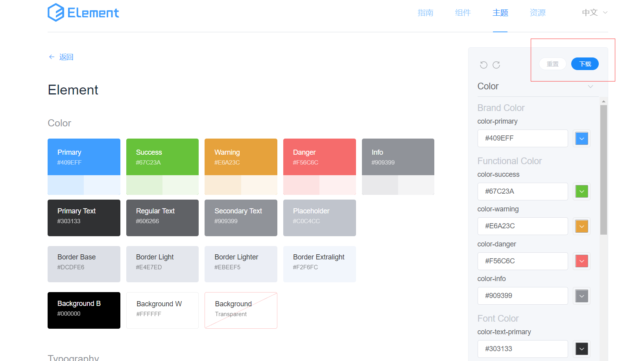The width and height of the screenshot is (644, 361).
Task: Click the back arrow next to 返回
Action: (52, 57)
